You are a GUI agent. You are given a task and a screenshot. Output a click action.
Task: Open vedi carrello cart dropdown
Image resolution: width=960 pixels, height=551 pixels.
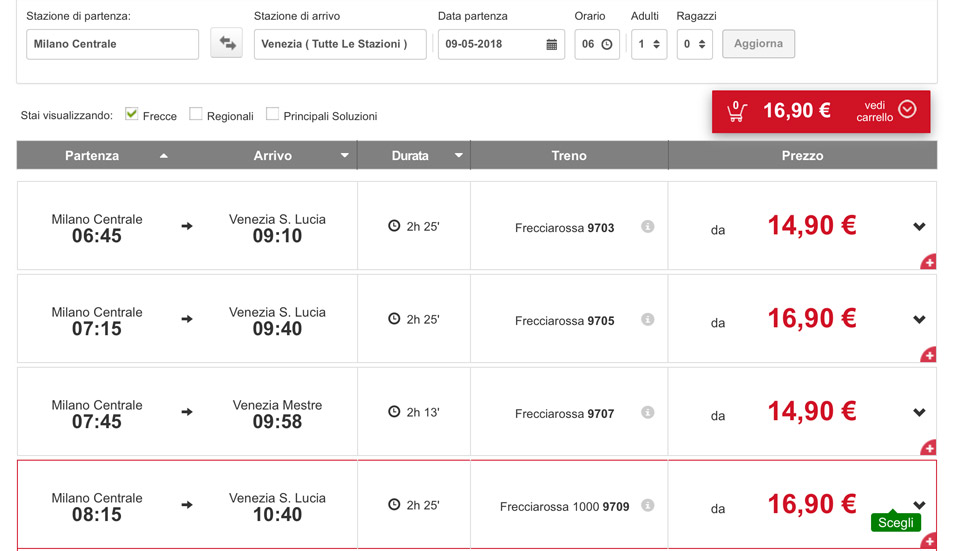907,110
